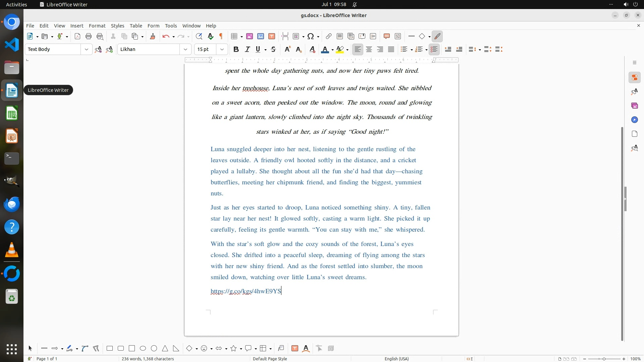The width and height of the screenshot is (644, 362).
Task: Toggle Formatting Marks pilcrow
Action: 221,37
